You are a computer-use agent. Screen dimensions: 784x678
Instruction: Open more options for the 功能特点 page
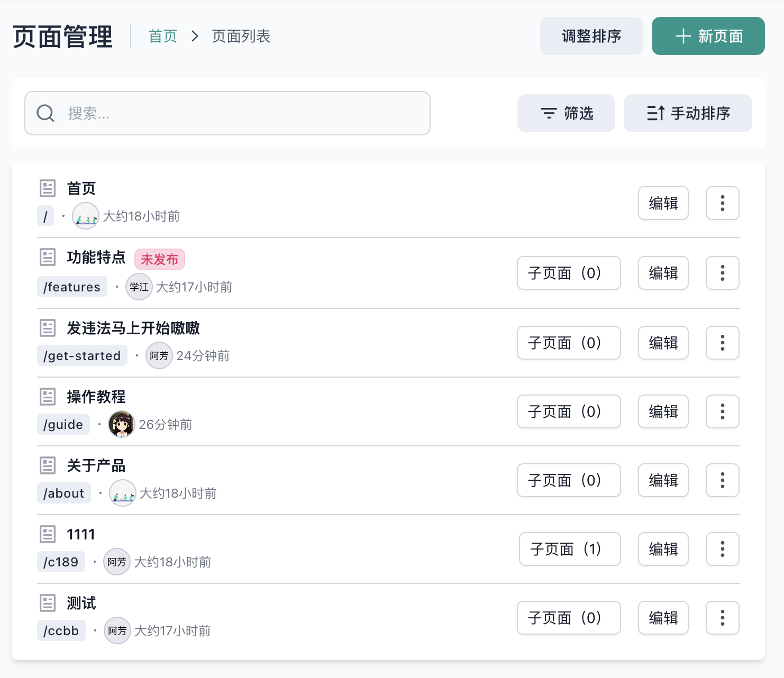722,273
